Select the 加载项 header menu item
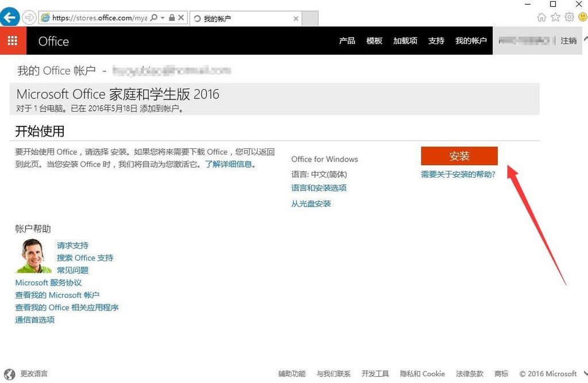Image resolution: width=588 pixels, height=383 pixels. pyautogui.click(x=405, y=40)
